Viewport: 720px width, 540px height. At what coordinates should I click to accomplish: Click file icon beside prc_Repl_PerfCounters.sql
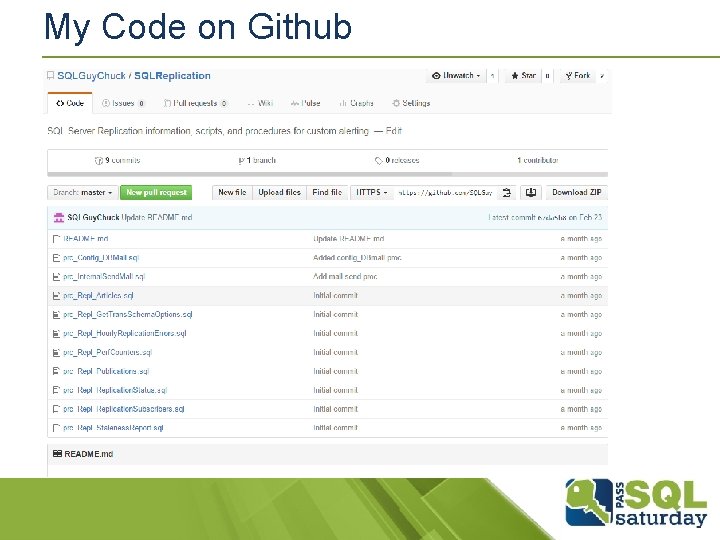pos(56,353)
